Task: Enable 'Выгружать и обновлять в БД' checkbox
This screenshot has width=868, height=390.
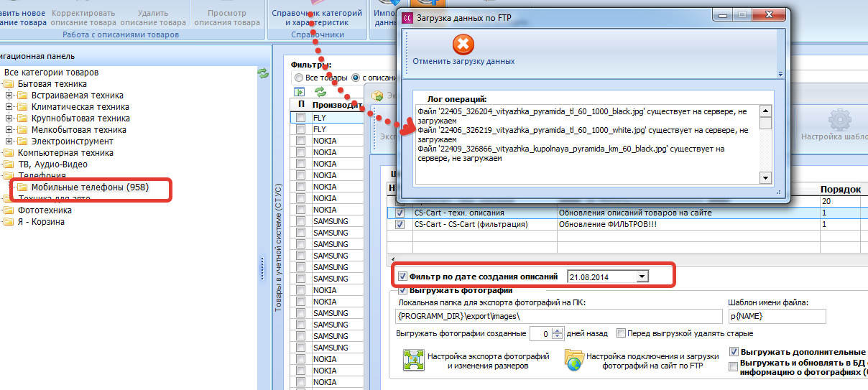Action: pos(734,366)
